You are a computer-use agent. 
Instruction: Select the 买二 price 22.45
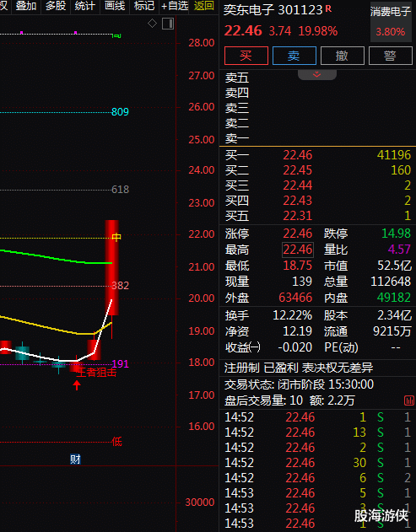298,170
